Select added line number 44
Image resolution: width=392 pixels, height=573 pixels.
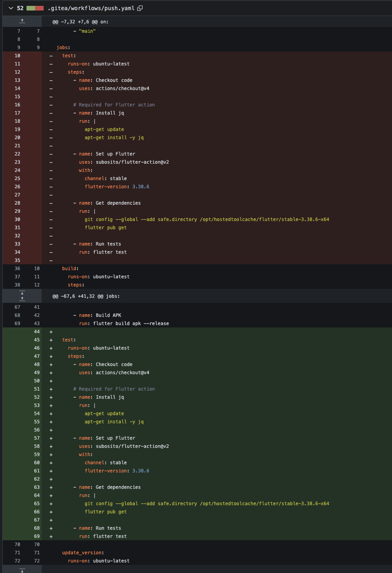coord(37,332)
